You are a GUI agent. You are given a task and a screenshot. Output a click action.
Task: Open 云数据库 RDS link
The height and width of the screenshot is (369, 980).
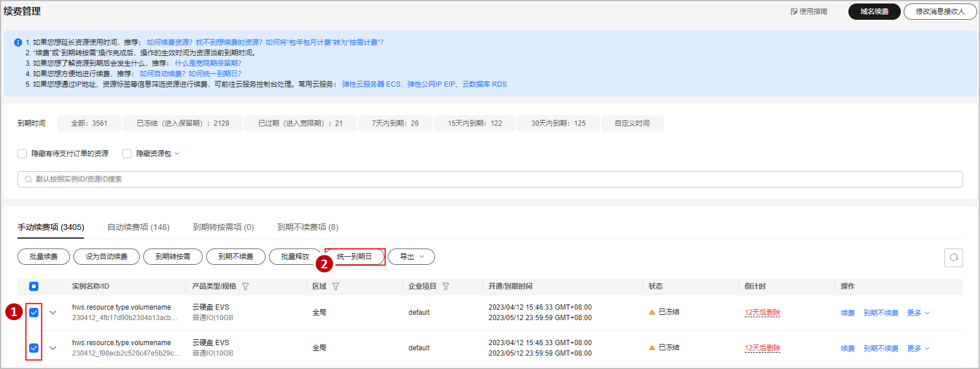coord(484,84)
